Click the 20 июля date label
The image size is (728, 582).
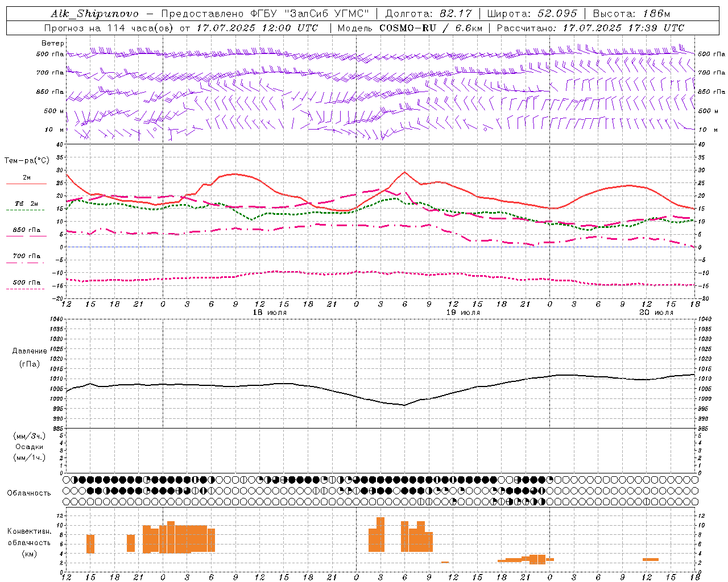656,313
